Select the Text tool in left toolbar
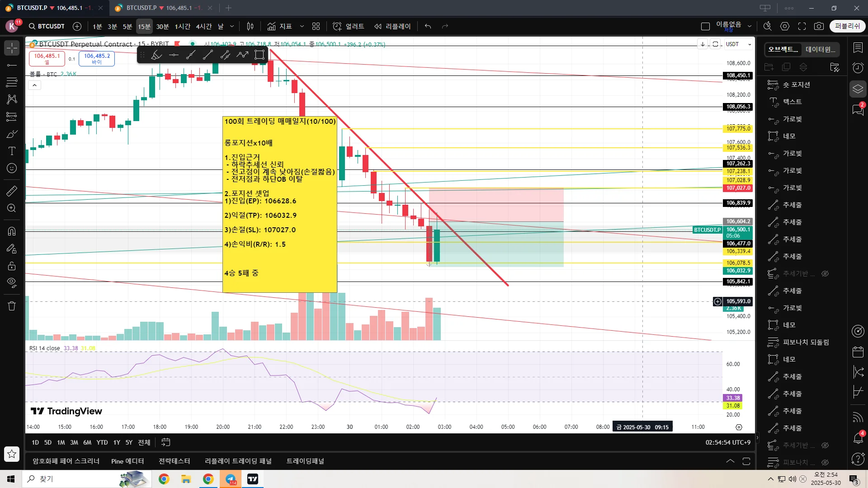The width and height of the screenshot is (868, 488). (x=12, y=151)
